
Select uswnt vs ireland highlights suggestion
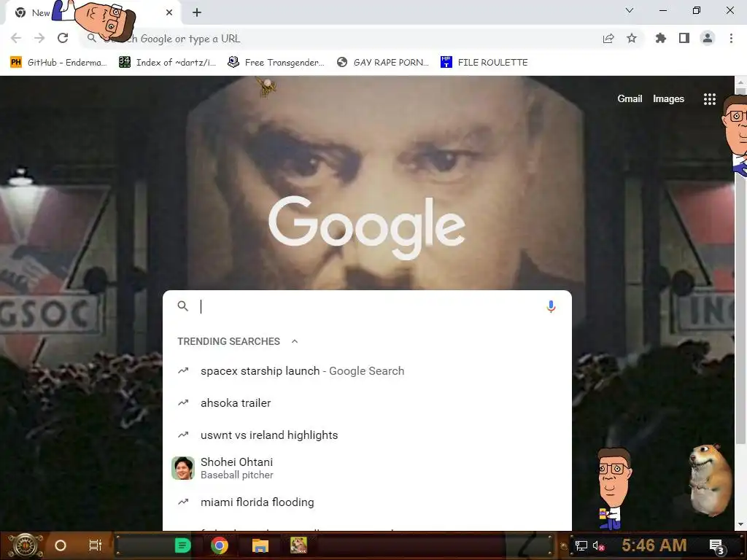(x=367, y=435)
